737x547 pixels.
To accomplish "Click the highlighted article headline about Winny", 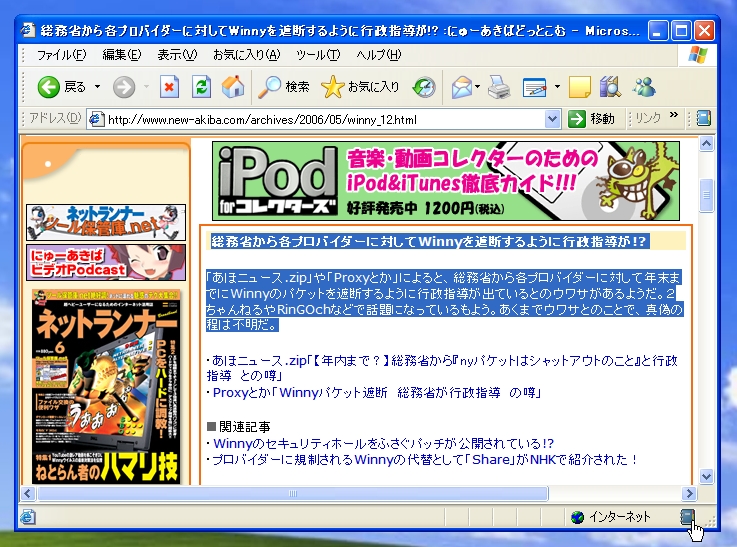I will click(430, 242).
